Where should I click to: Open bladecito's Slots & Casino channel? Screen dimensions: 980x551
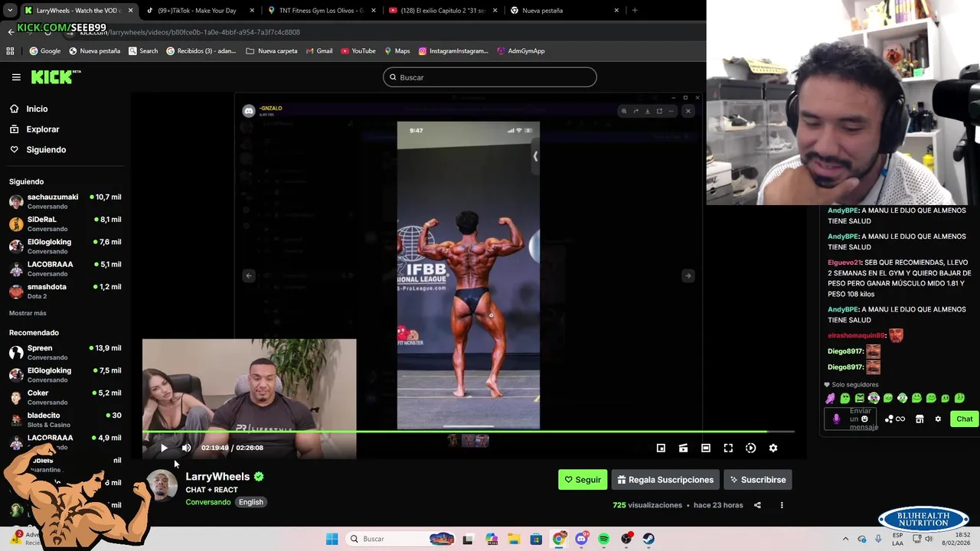[x=65, y=419]
